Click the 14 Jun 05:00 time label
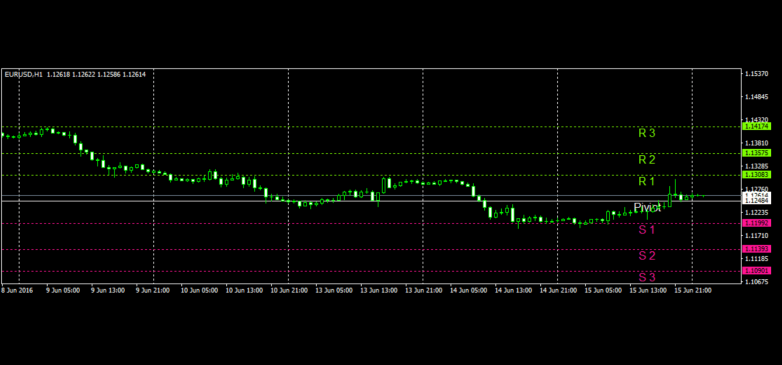Viewport: 782px width, 365px height. pos(468,290)
